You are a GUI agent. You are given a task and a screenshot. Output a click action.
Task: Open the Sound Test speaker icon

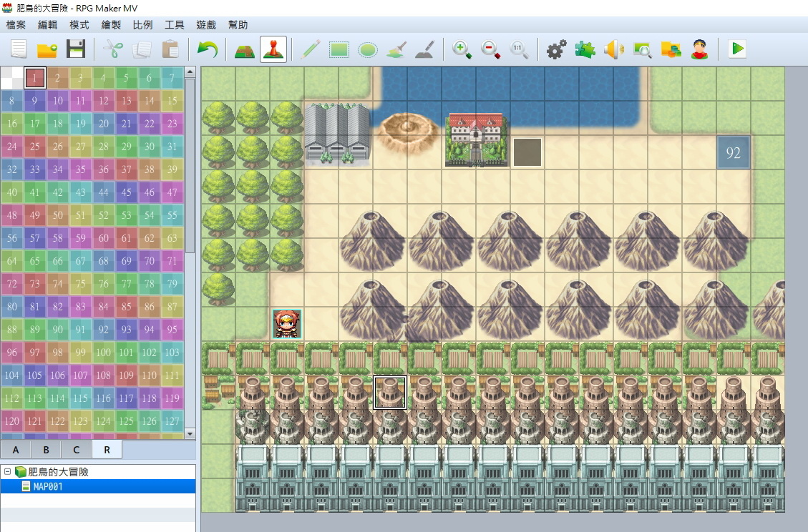(613, 49)
